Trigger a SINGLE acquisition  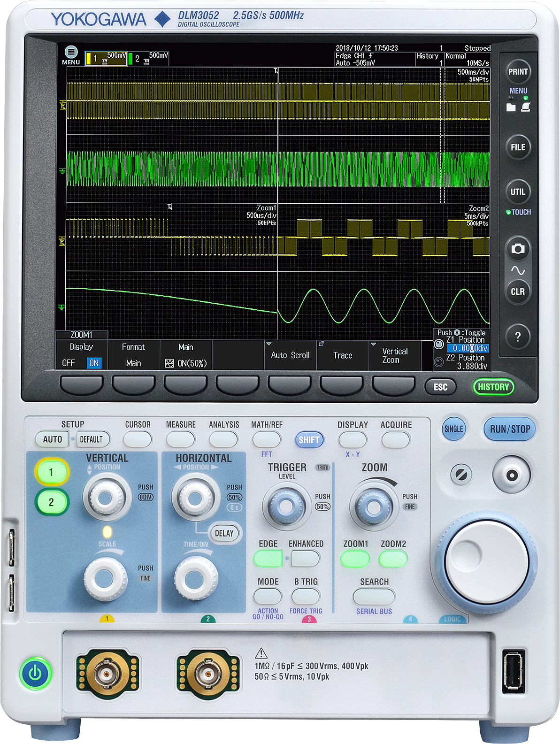[453, 429]
